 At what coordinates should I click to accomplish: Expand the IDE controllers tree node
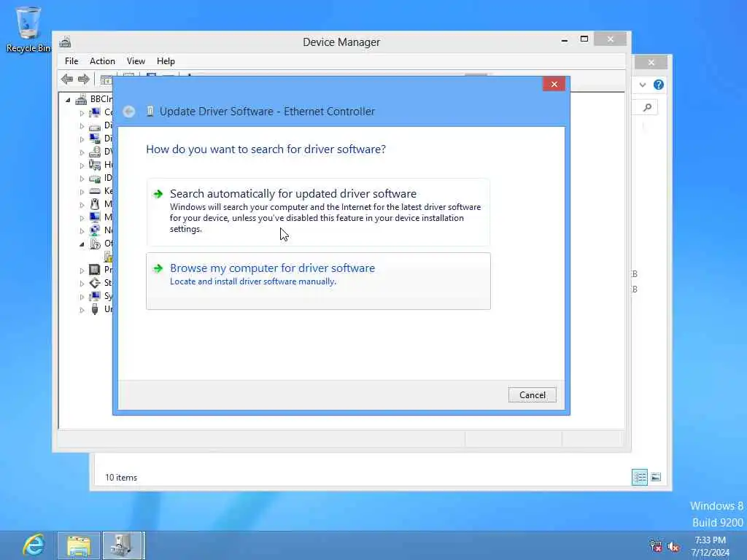(x=82, y=179)
